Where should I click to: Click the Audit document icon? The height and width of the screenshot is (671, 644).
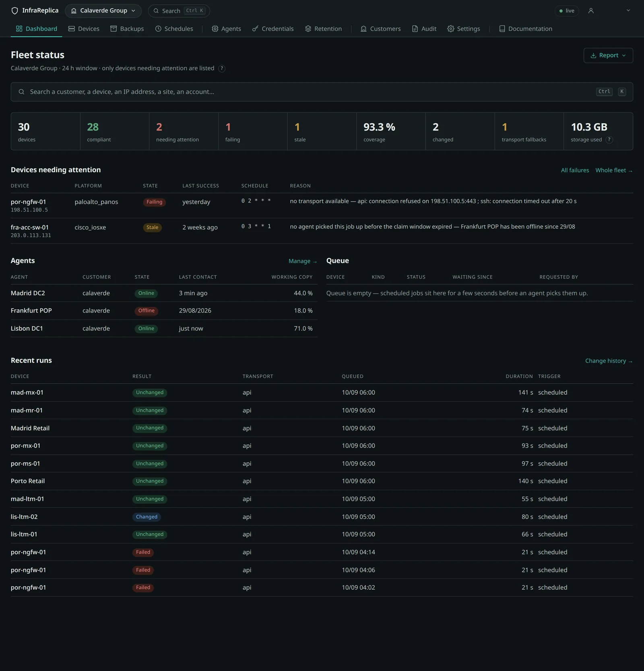coord(415,29)
